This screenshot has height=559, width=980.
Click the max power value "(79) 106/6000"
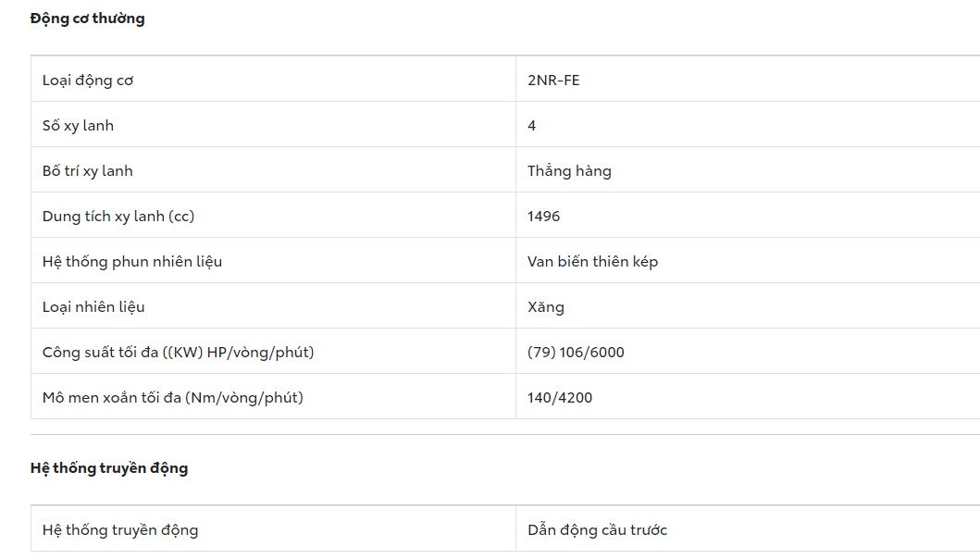(x=576, y=353)
